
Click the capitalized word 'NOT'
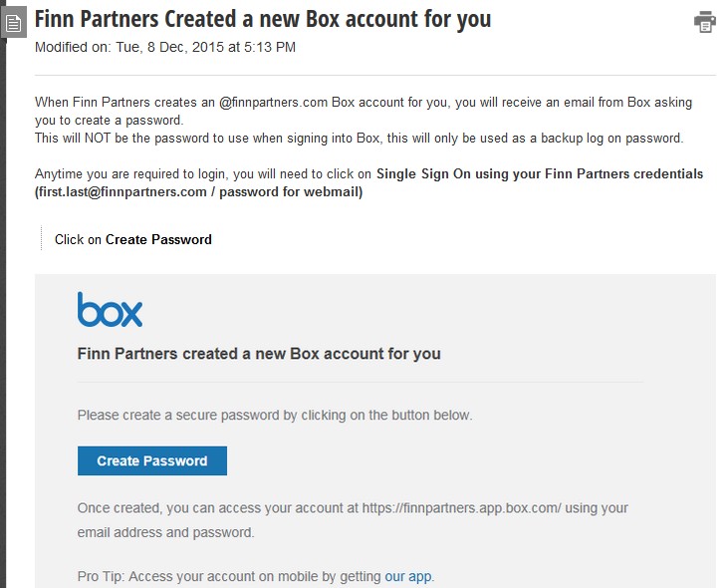98,139
